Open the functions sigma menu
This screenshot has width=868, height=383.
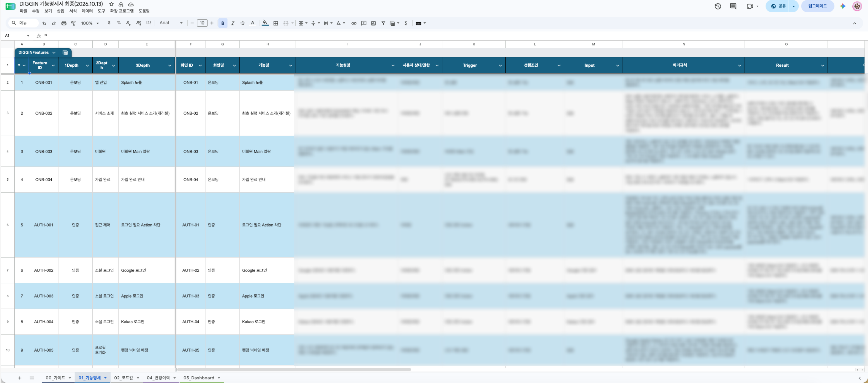[x=406, y=23]
